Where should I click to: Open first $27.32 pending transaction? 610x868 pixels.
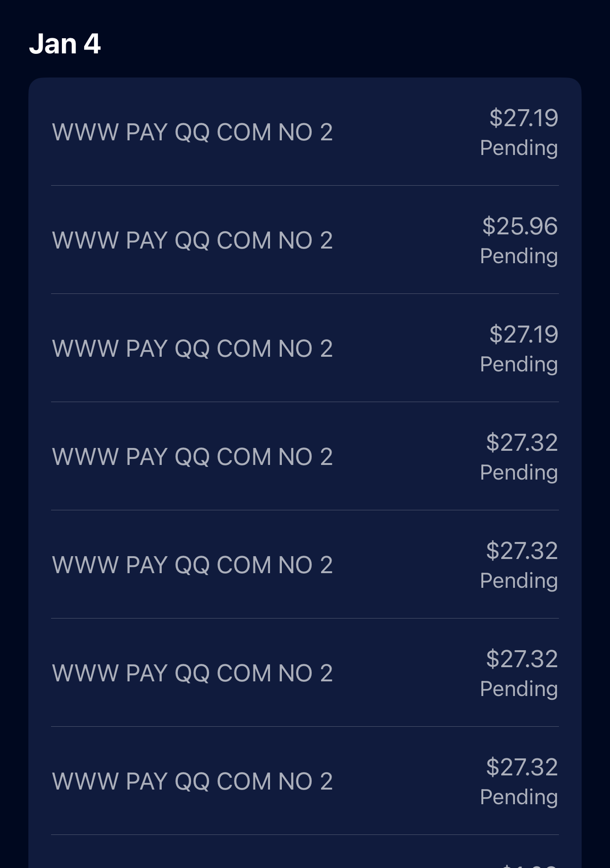pos(305,456)
